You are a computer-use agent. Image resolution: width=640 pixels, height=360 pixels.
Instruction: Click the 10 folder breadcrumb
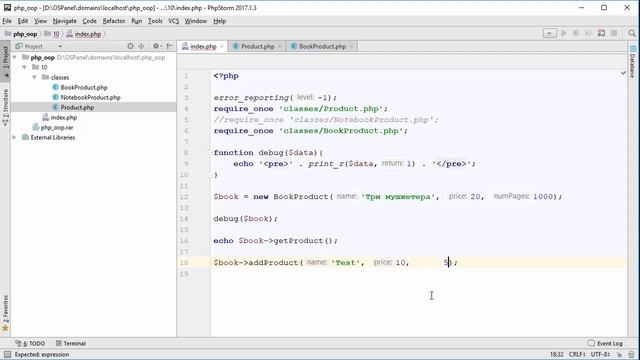[52, 34]
